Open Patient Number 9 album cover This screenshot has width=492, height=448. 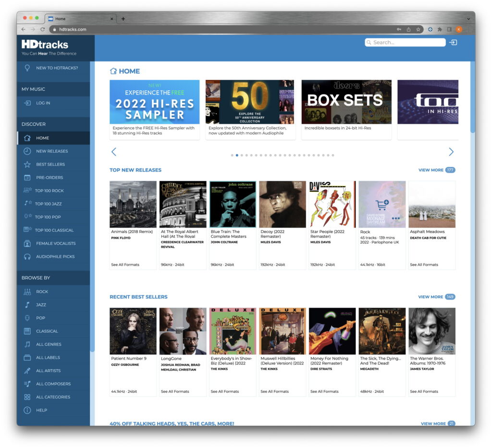(x=133, y=331)
